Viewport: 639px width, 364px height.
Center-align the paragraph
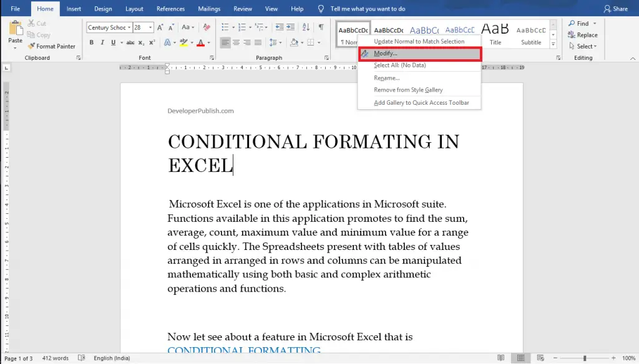236,42
